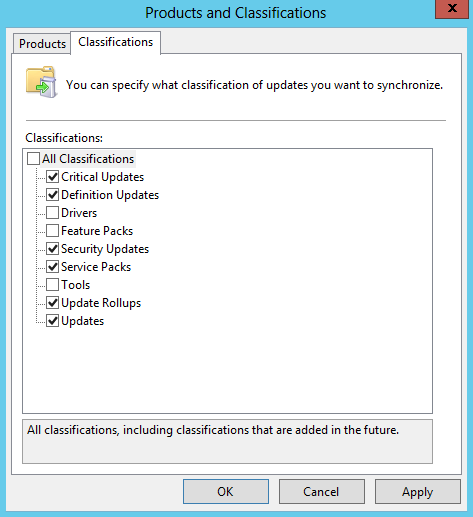
Task: Apply the classification changes
Action: point(418,491)
